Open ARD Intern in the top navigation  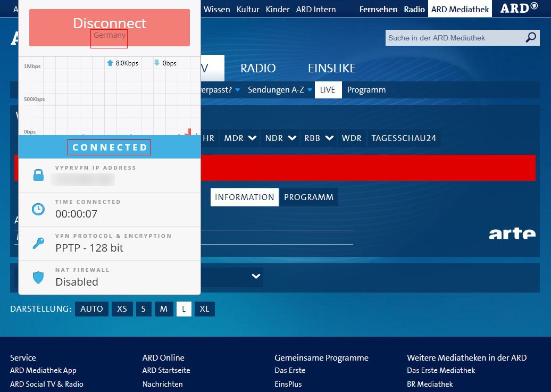tap(316, 9)
